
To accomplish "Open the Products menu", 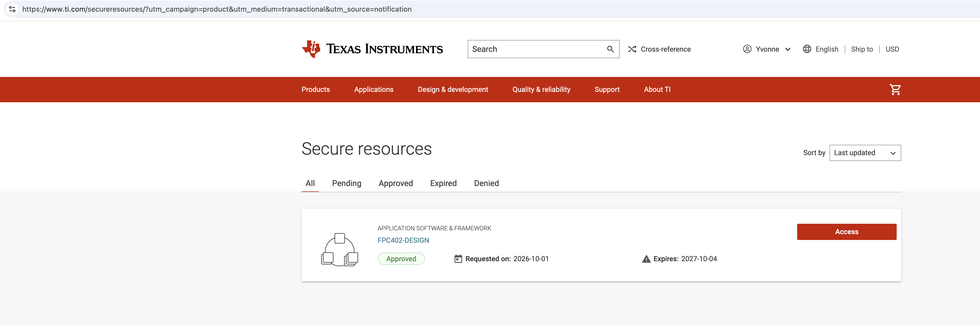I will [x=315, y=89].
